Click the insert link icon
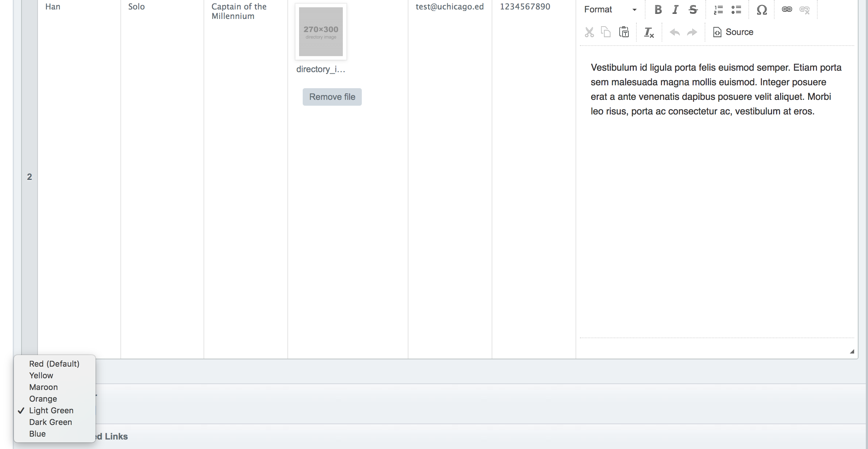Screen dimensions: 868x449 click(787, 10)
